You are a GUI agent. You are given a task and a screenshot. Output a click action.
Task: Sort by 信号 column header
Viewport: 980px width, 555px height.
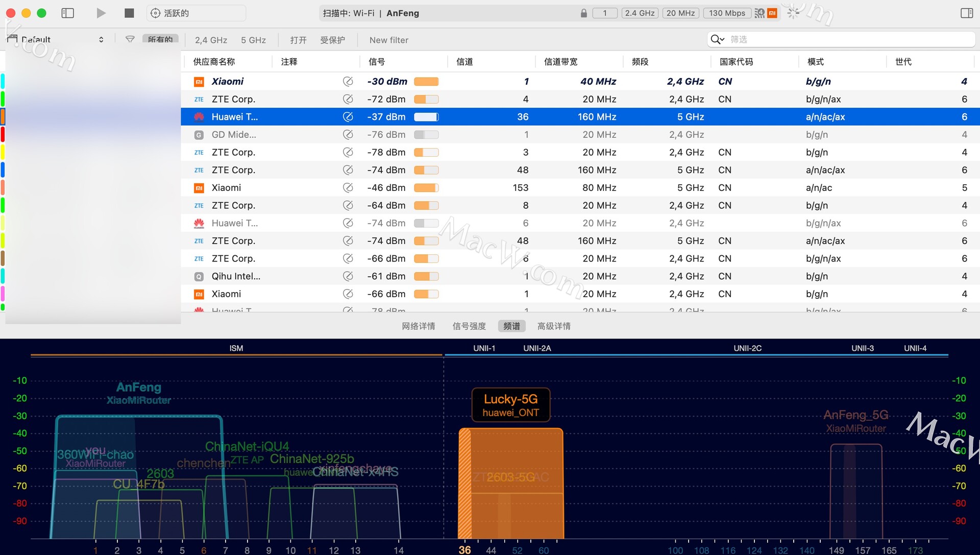[x=377, y=62]
